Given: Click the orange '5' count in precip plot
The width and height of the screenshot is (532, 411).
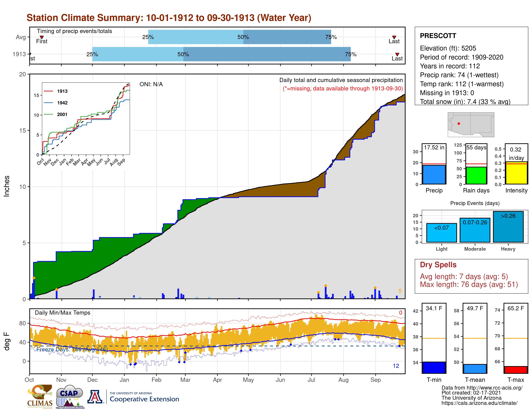Looking at the screenshot, I should pyautogui.click(x=400, y=291).
